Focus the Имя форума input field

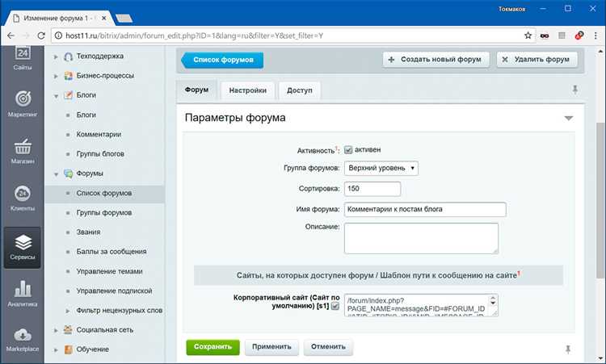click(x=425, y=209)
